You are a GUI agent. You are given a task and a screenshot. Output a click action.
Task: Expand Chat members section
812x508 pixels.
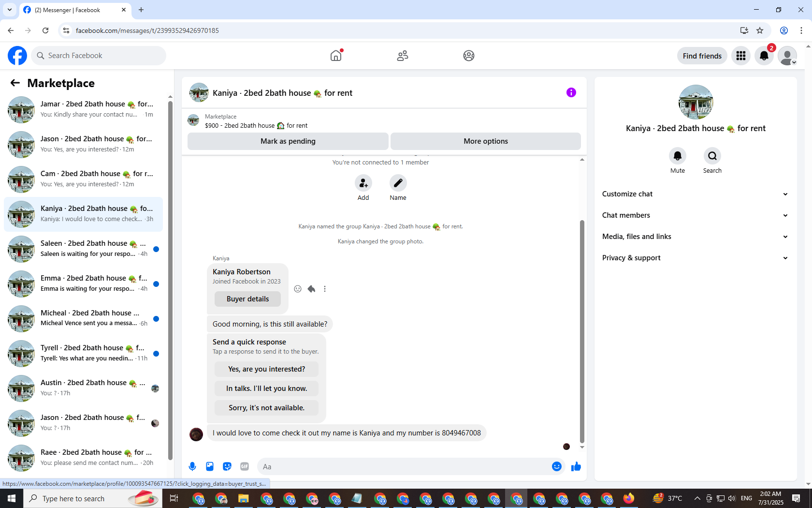695,215
